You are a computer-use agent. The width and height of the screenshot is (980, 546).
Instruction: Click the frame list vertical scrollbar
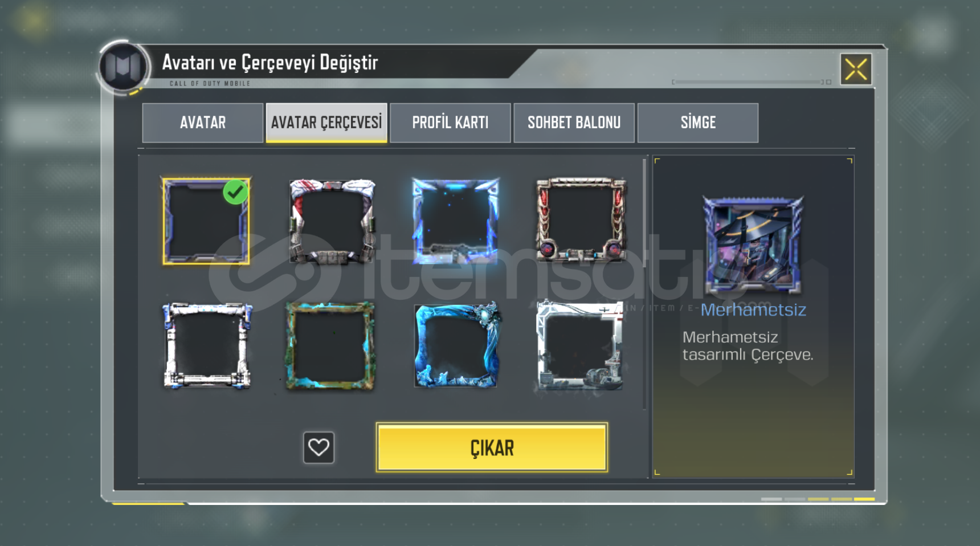[x=644, y=213]
